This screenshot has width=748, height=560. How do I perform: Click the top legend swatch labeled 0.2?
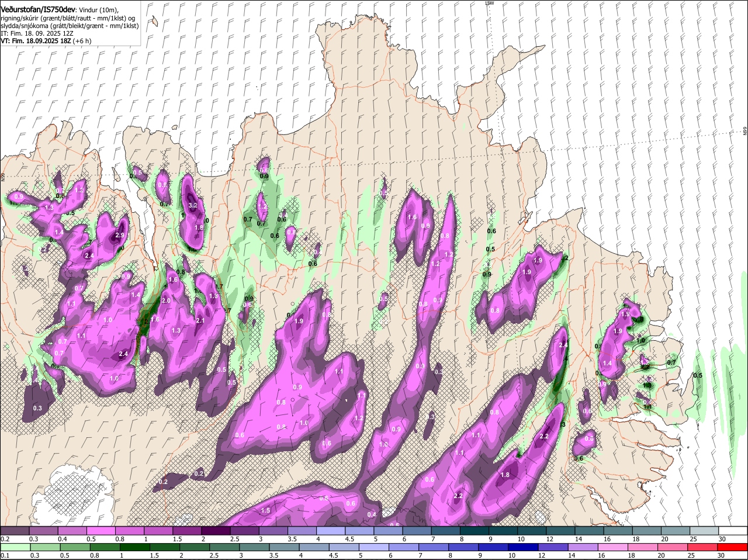pos(15,531)
